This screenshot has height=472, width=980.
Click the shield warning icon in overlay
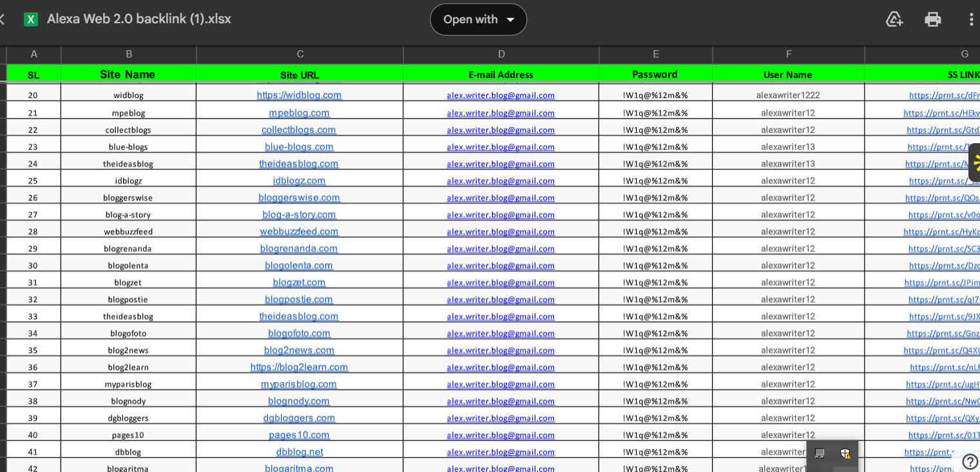[845, 453]
